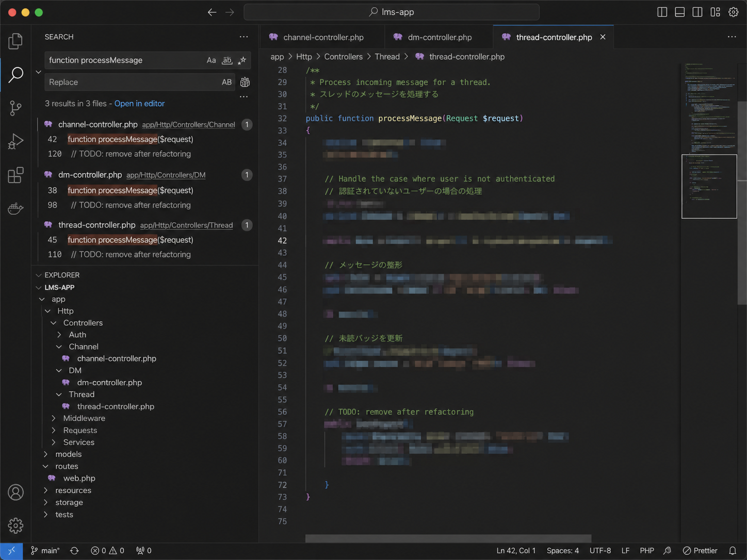
Task: Select the thread-controller.php tab
Action: click(x=554, y=37)
